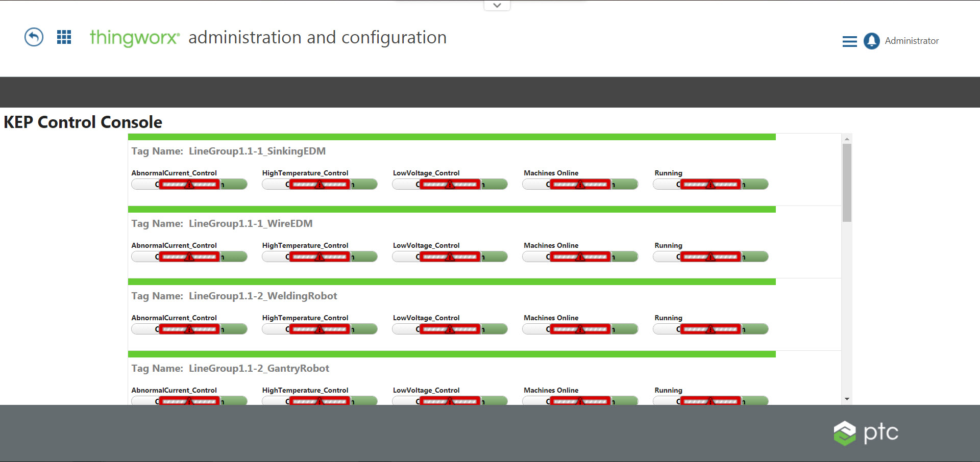The width and height of the screenshot is (980, 462).
Task: Toggle Machines Online for LineGroup1.1-1_WireEDM
Action: pos(580,256)
